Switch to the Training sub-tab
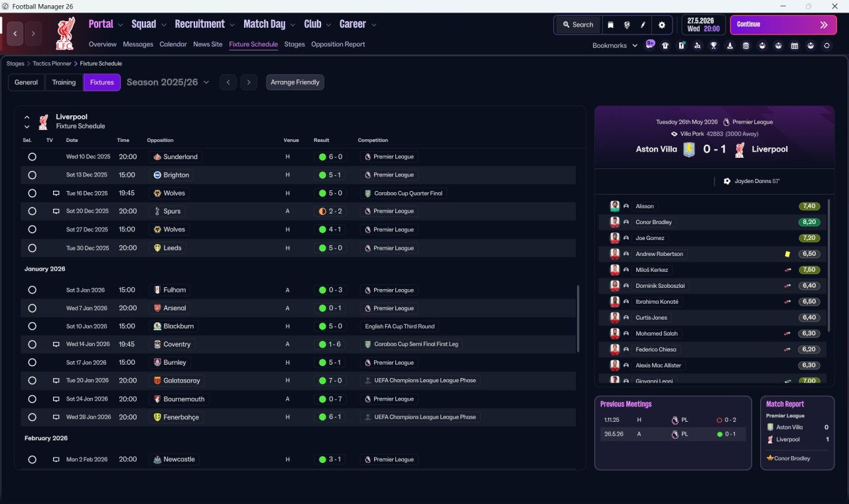Viewport: 849px width, 504px height. 64,82
